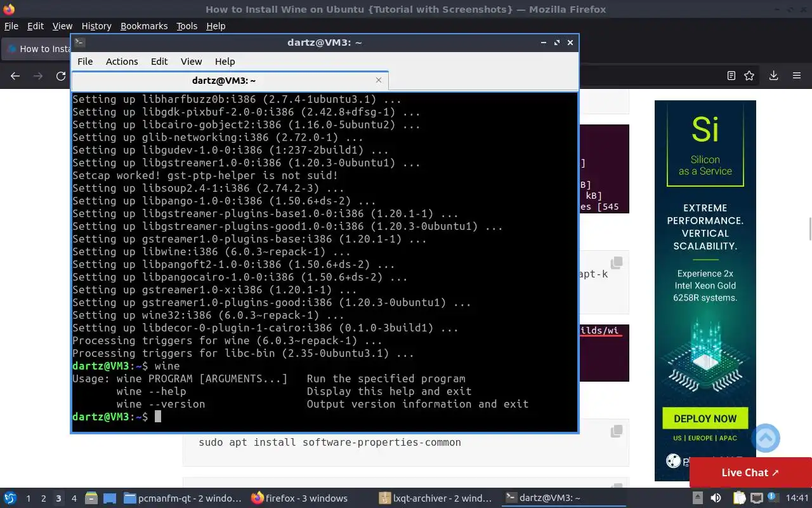Open the volume control tray icon
Screen dimensions: 812x508
click(x=716, y=498)
